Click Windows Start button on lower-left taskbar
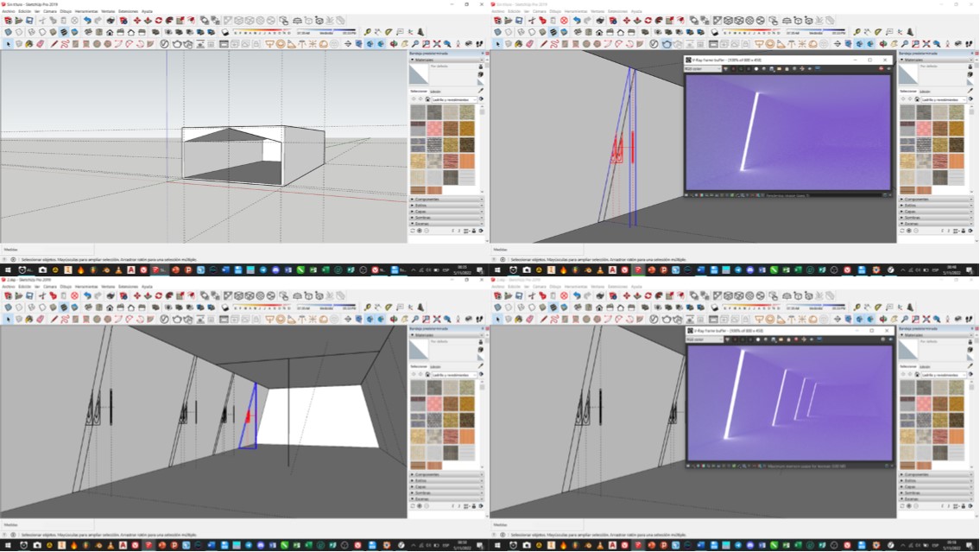This screenshot has height=552, width=980. pyautogui.click(x=8, y=546)
